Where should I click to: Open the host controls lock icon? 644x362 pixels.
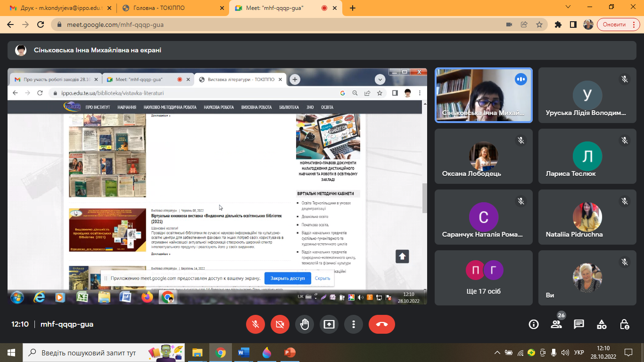coord(625,324)
